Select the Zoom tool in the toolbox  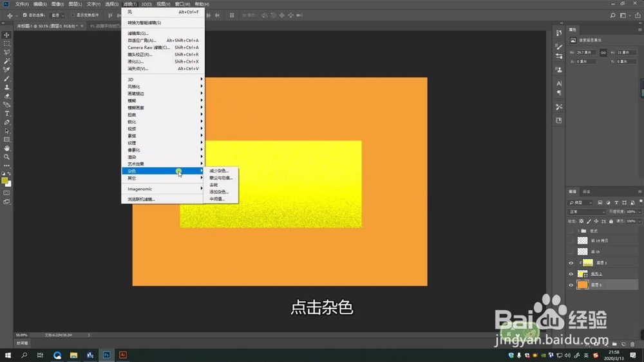[6, 157]
